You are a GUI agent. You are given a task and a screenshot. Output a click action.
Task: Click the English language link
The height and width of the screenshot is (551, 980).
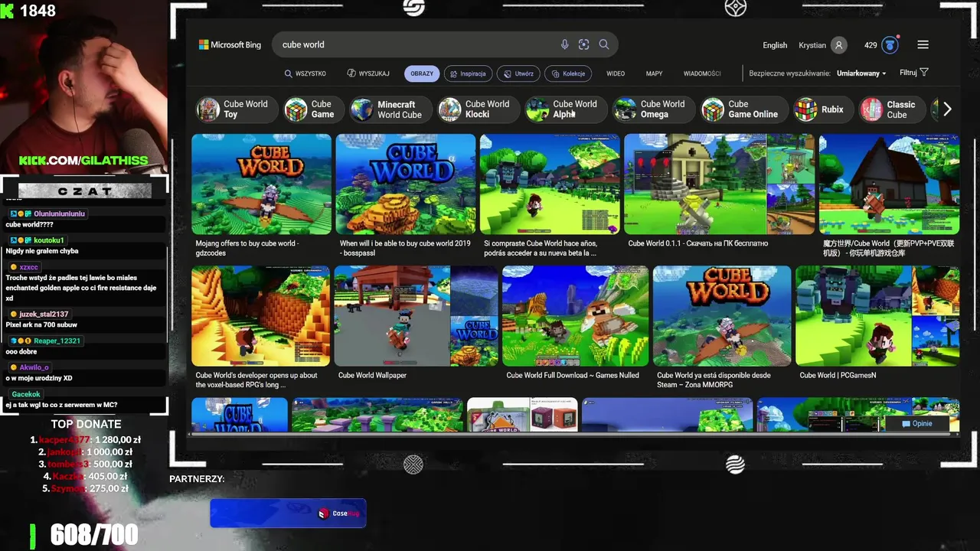pyautogui.click(x=775, y=45)
